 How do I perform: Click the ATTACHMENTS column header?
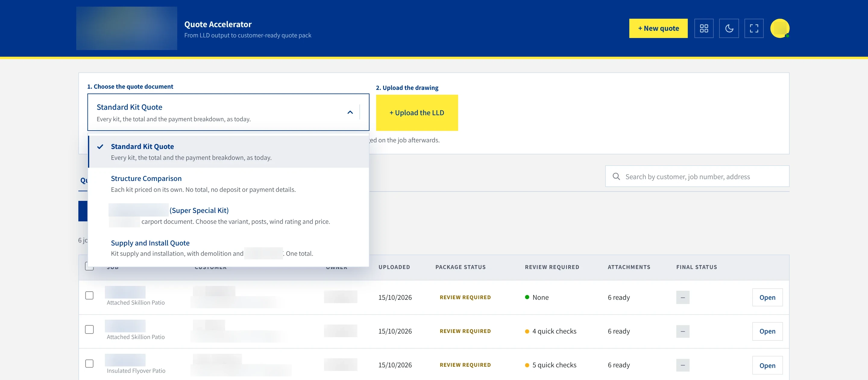[629, 267]
